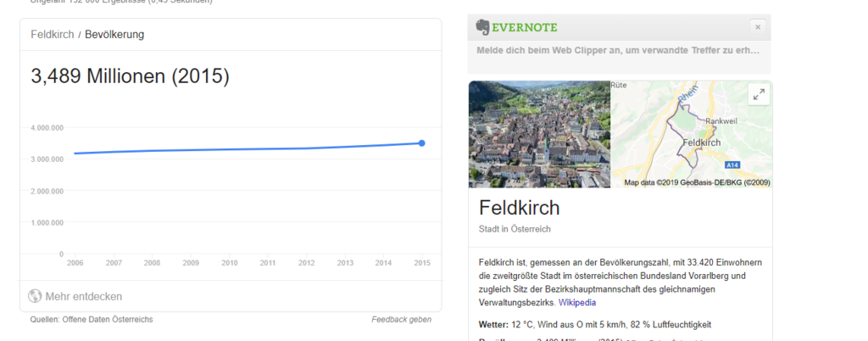Click the Quellen: Offene Daten Österreichs text
This screenshot has width=868, height=341.
(x=90, y=320)
